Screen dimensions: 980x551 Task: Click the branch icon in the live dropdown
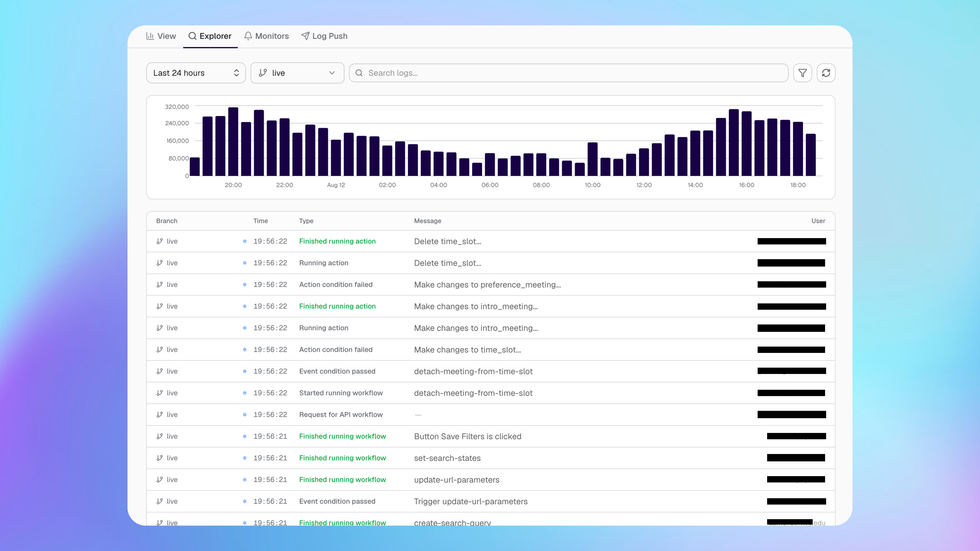click(263, 73)
